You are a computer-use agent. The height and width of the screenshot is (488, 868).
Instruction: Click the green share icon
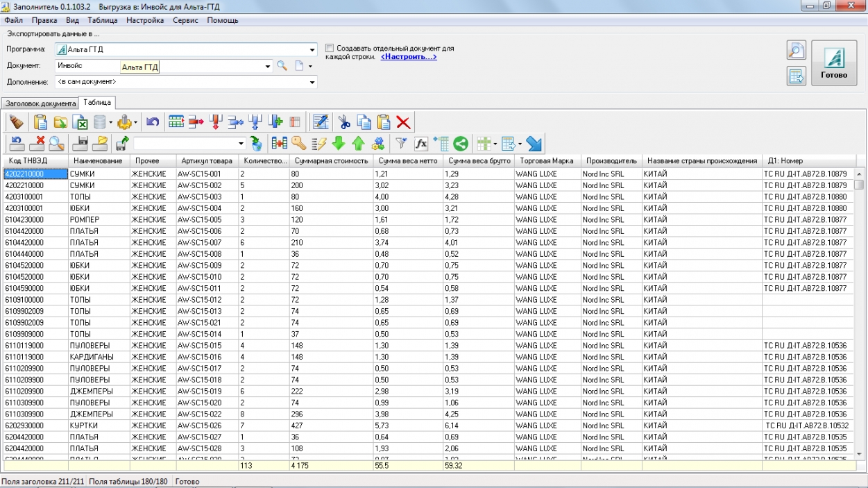(461, 144)
